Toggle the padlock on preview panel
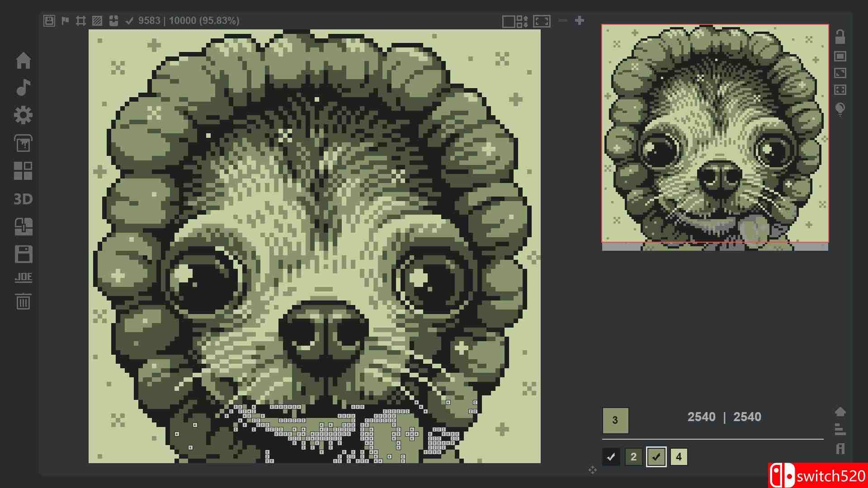Viewport: 868px width, 488px height. (840, 37)
